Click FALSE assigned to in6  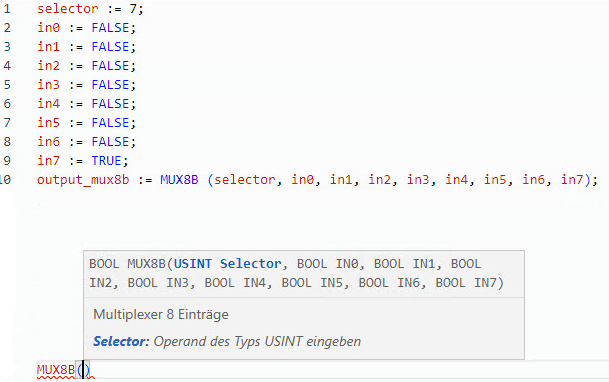click(110, 142)
